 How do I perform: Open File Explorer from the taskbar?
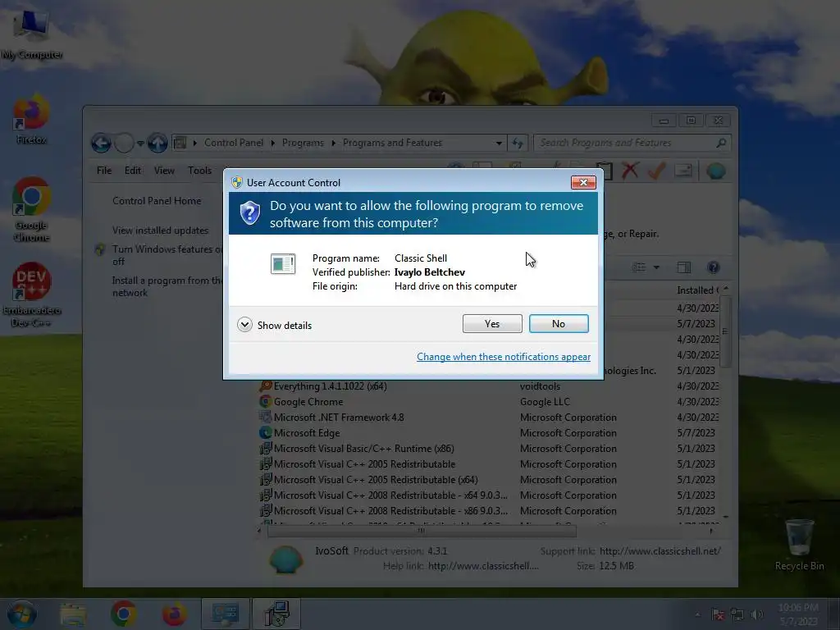coord(73,614)
